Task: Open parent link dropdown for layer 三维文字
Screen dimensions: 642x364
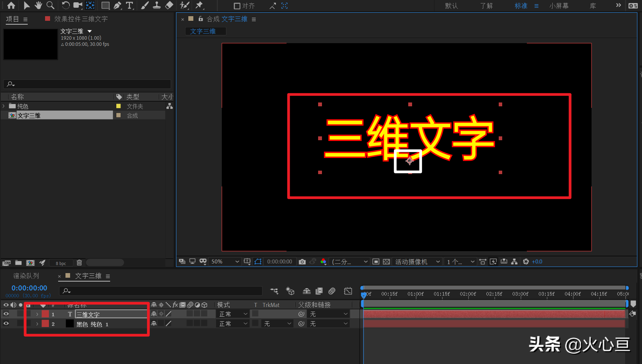Action: (329, 314)
